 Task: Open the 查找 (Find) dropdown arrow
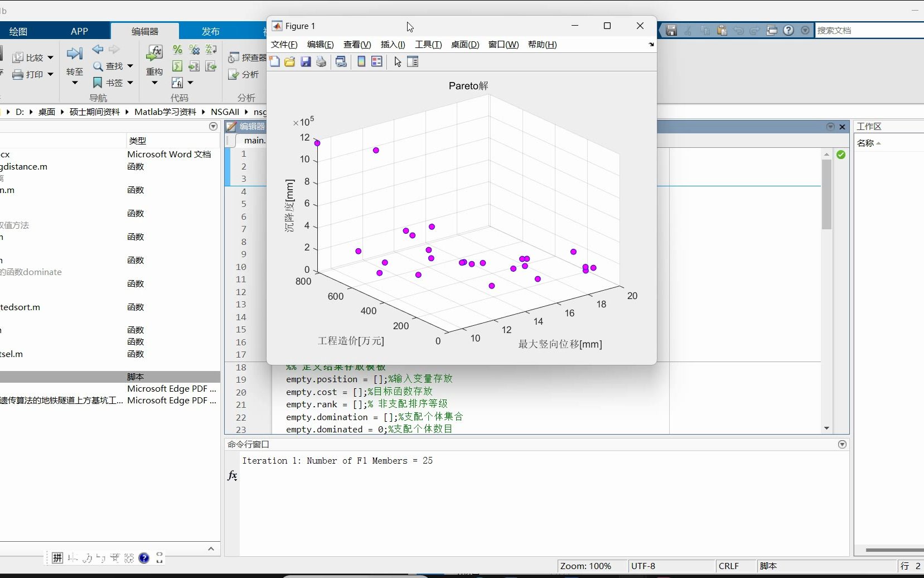(x=130, y=66)
